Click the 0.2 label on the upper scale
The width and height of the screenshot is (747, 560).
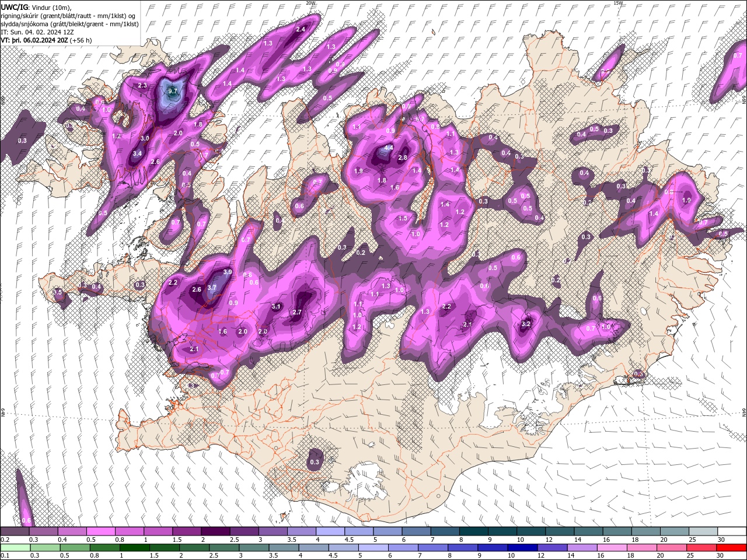[x=5, y=540]
